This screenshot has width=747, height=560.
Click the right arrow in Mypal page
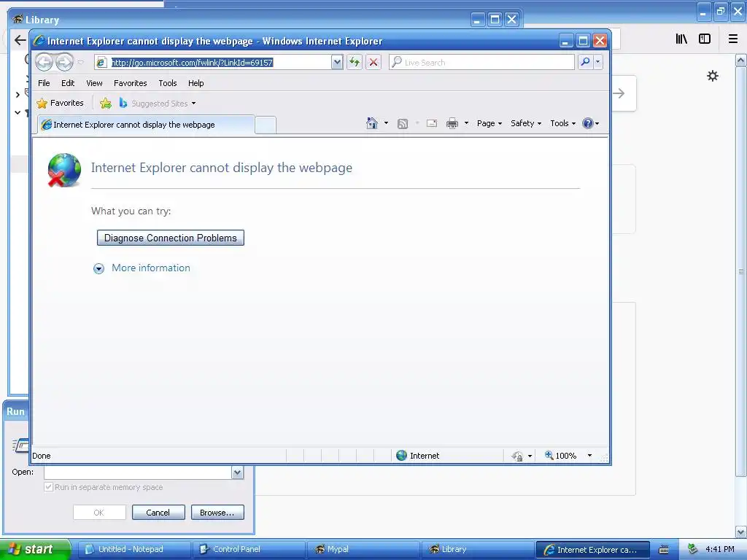(619, 93)
